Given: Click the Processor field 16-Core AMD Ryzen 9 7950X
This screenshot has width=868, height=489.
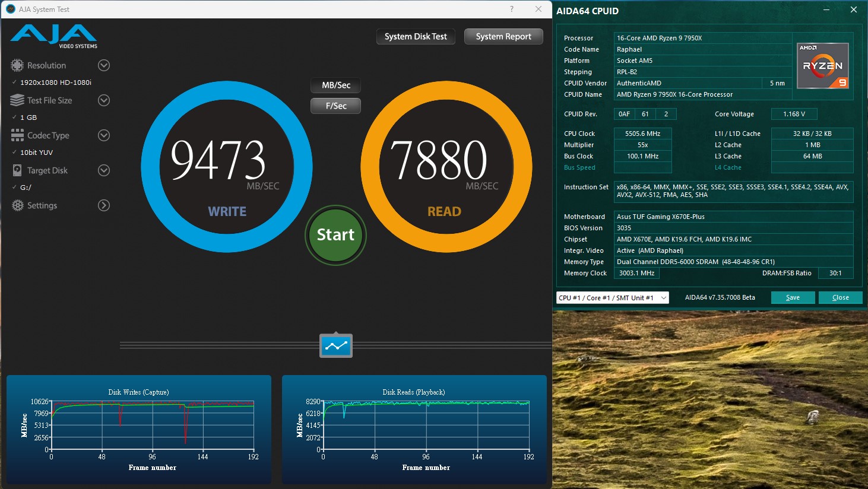Looking at the screenshot, I should click(x=703, y=38).
